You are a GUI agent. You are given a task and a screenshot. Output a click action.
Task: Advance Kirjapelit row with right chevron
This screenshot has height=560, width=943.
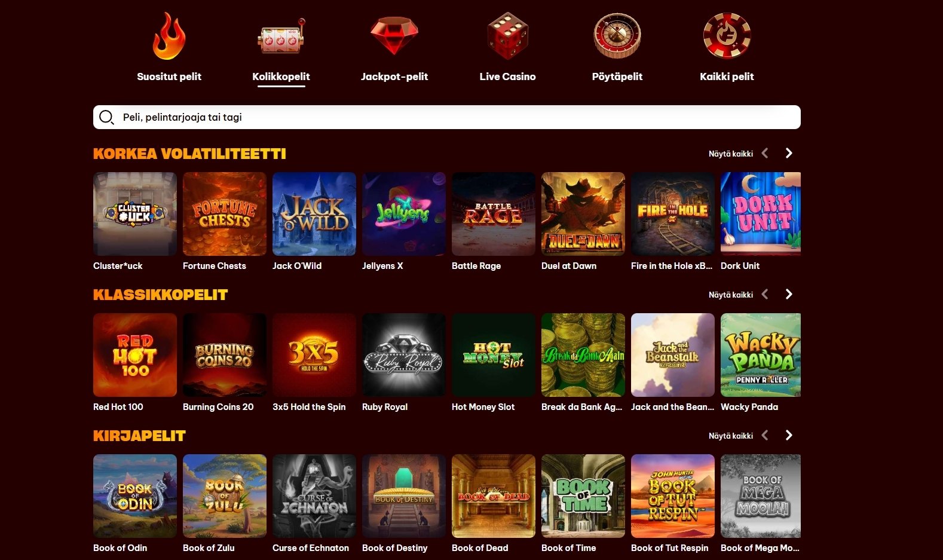pyautogui.click(x=789, y=435)
